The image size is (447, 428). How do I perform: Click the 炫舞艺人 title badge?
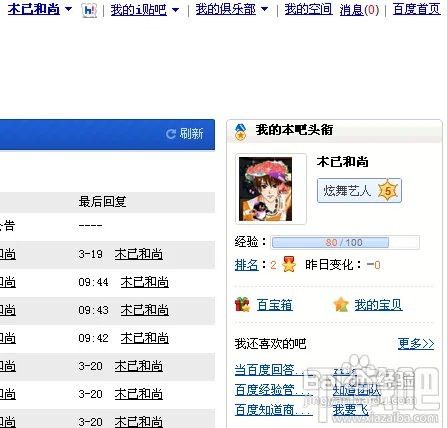359,191
